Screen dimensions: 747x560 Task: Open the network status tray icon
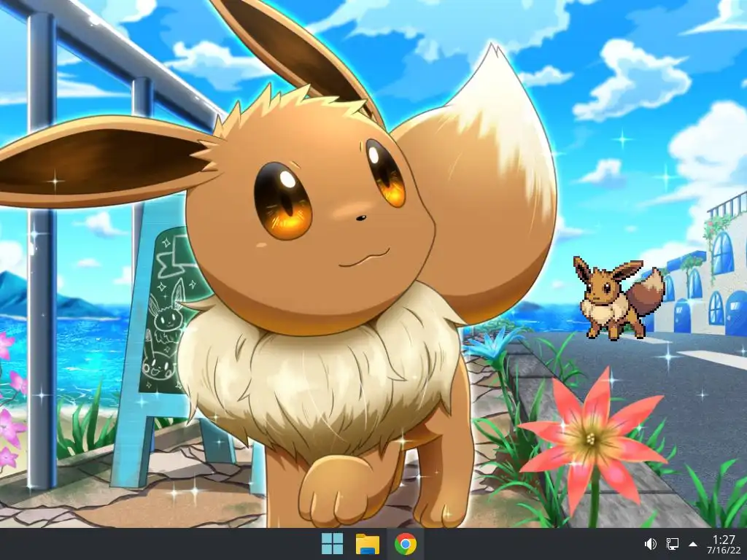(672, 544)
